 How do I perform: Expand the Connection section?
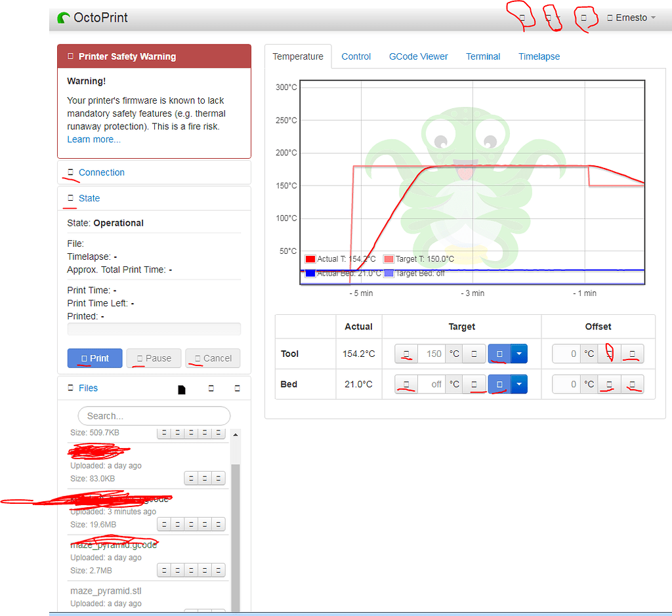point(101,172)
